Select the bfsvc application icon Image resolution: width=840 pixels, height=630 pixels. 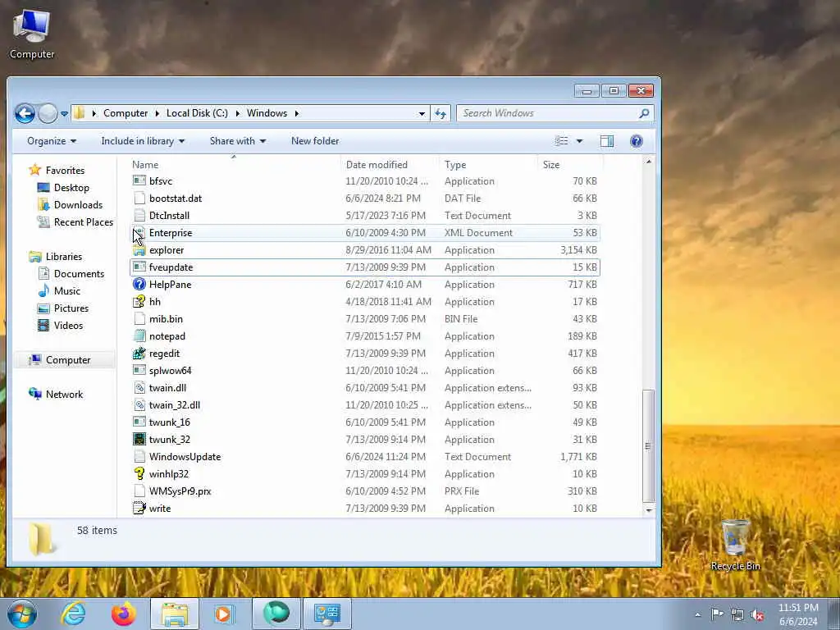coord(139,181)
